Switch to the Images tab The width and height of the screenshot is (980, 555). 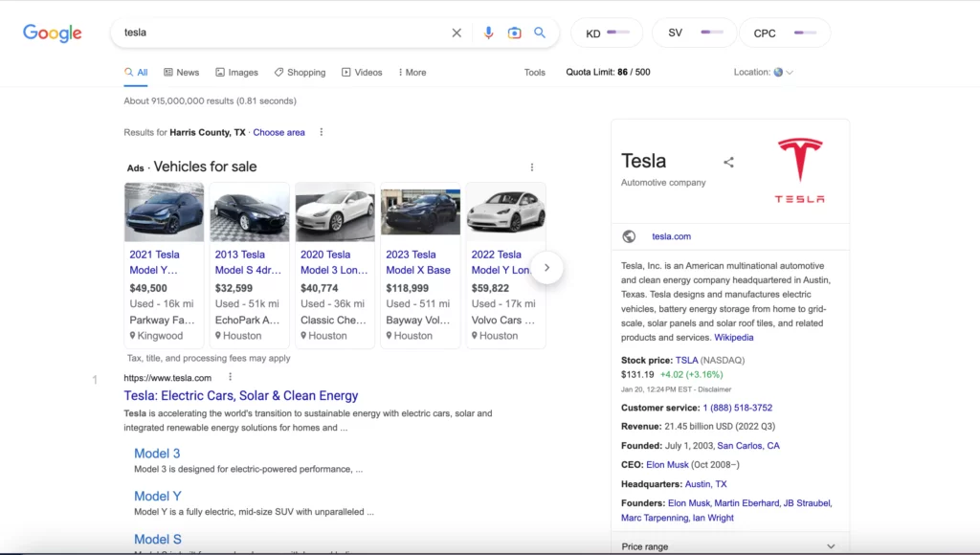tap(236, 73)
